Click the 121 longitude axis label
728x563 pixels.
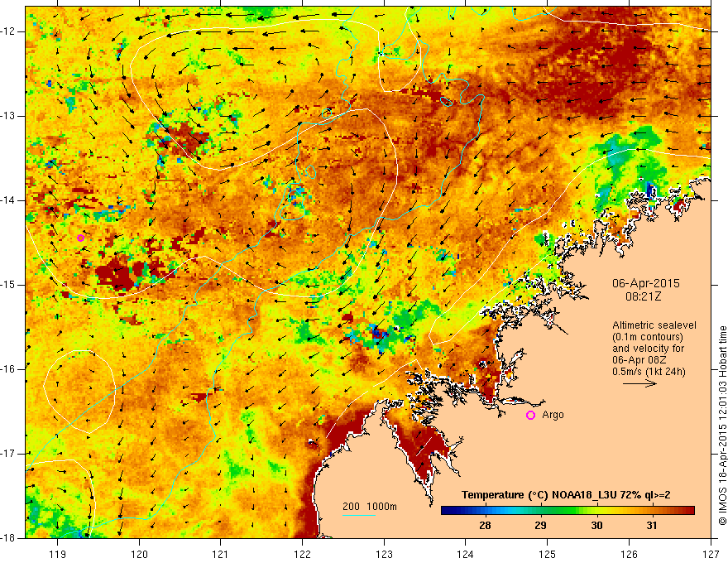221,554
